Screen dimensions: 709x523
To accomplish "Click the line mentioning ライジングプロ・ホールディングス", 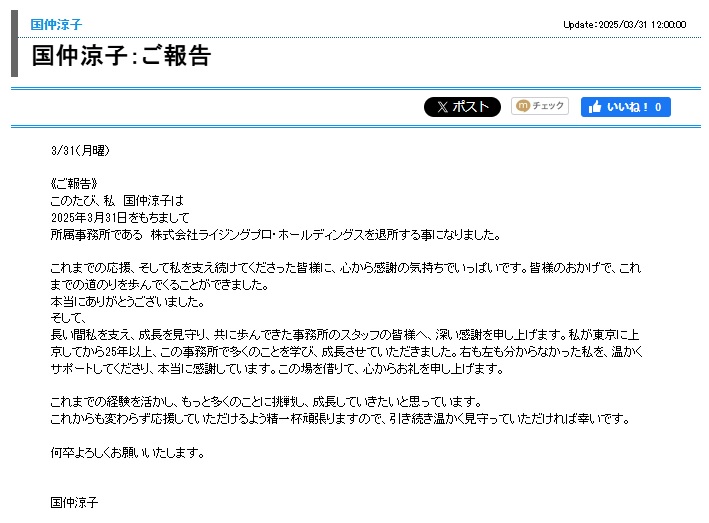I will click(275, 235).
